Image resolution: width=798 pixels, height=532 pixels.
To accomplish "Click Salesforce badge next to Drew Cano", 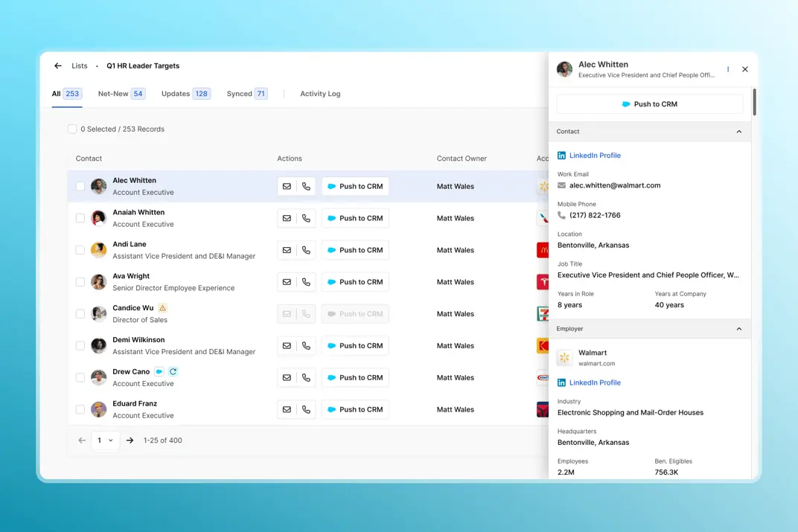I will coord(159,371).
